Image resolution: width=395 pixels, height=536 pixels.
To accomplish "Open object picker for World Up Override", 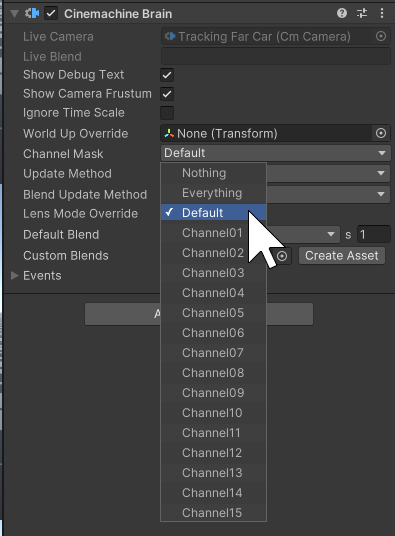I will coord(381,133).
